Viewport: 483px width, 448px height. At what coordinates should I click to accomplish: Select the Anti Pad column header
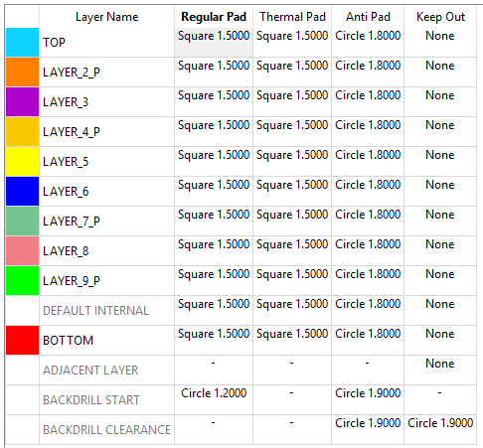pos(368,17)
